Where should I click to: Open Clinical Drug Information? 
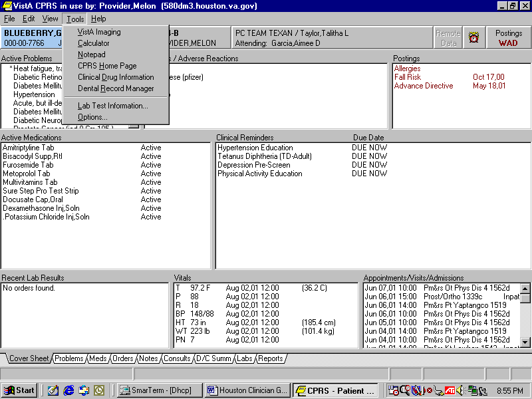pos(116,77)
